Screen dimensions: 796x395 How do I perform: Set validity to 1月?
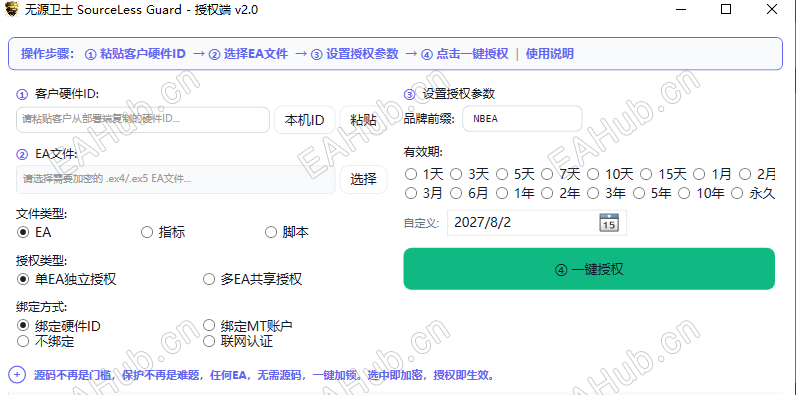pos(712,175)
